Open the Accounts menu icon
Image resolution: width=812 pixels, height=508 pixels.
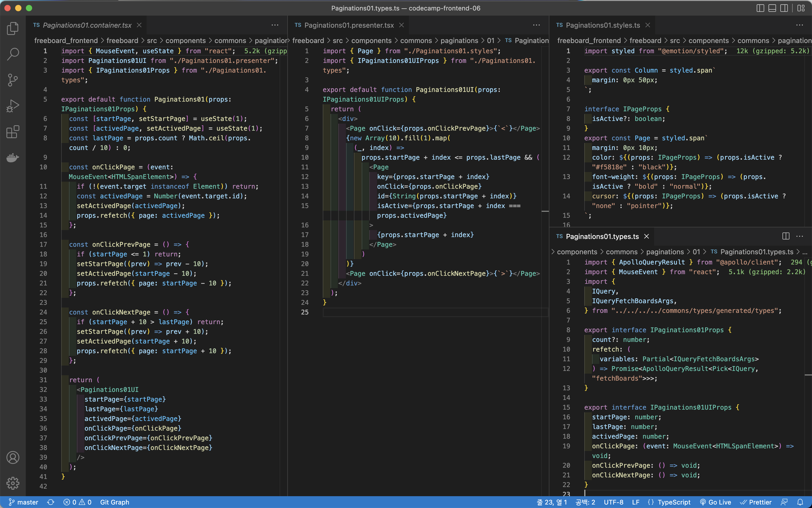(13, 457)
